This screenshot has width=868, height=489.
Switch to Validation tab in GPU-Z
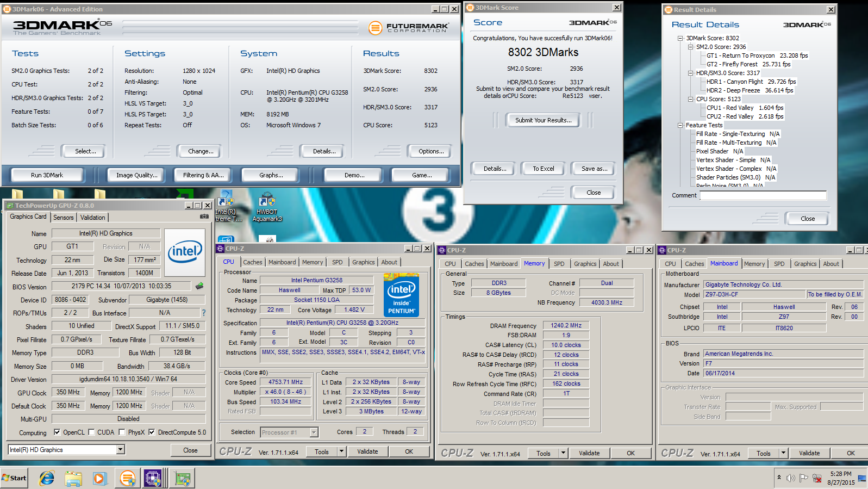93,218
